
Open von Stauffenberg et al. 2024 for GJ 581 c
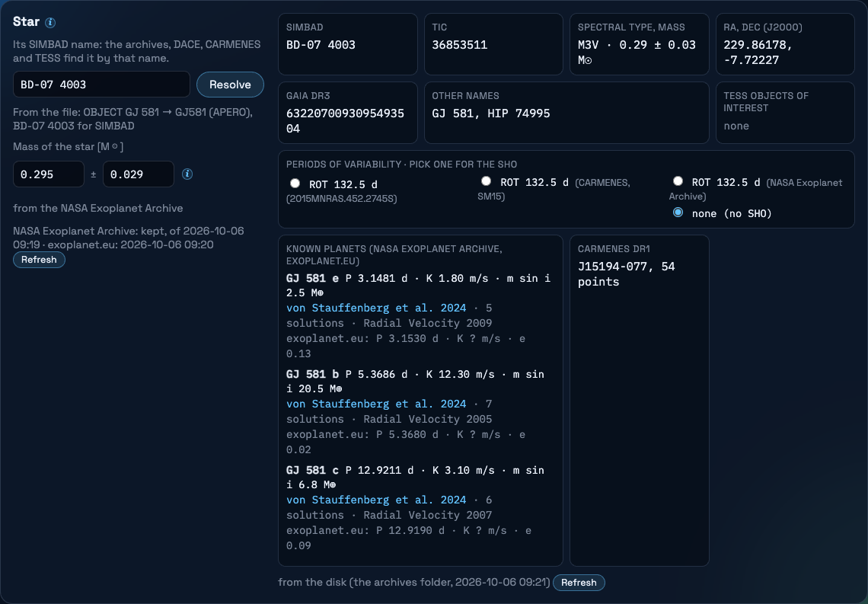click(x=376, y=500)
